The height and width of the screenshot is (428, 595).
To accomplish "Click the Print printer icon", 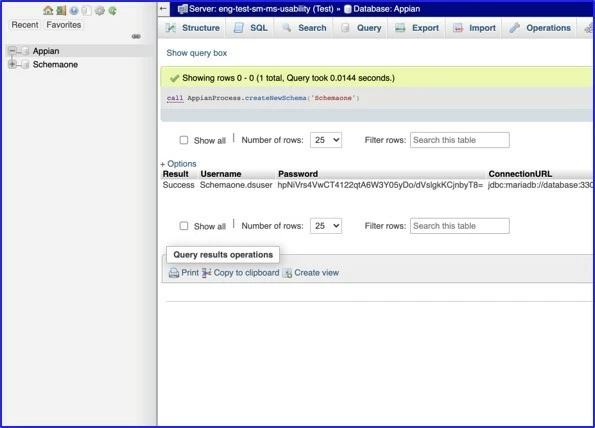I will [174, 273].
